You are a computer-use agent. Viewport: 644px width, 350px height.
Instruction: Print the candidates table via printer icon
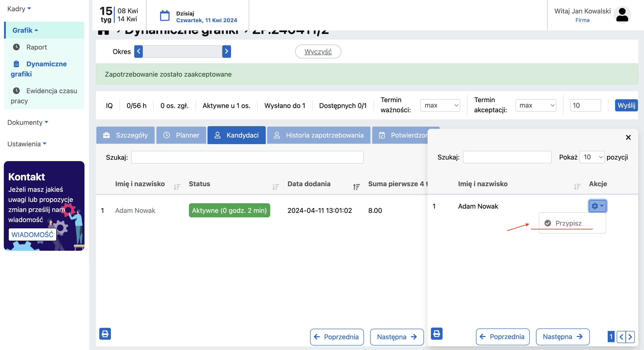pos(105,334)
